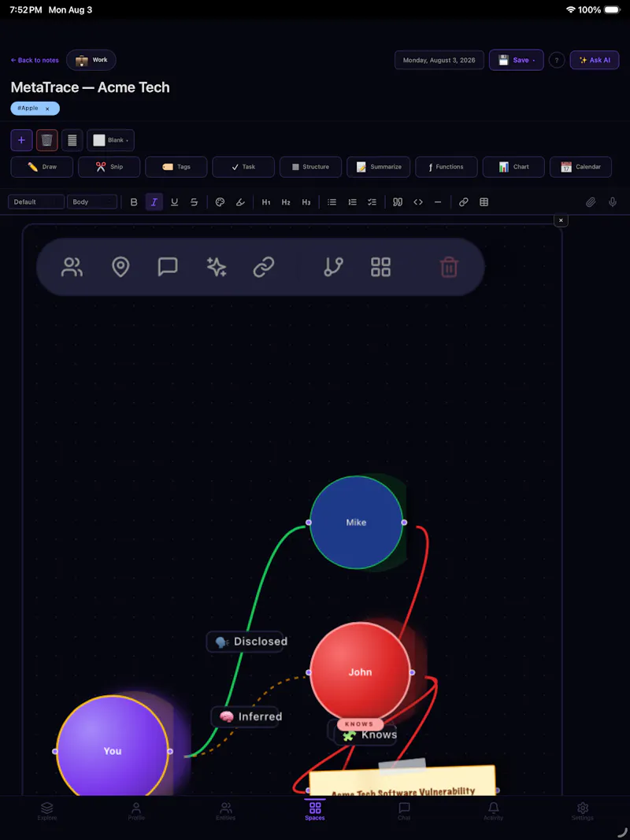This screenshot has width=630, height=840.
Task: Open Structure options
Action: point(311,167)
